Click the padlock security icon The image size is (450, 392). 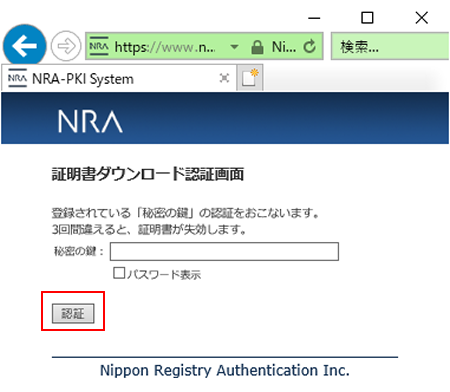click(257, 47)
